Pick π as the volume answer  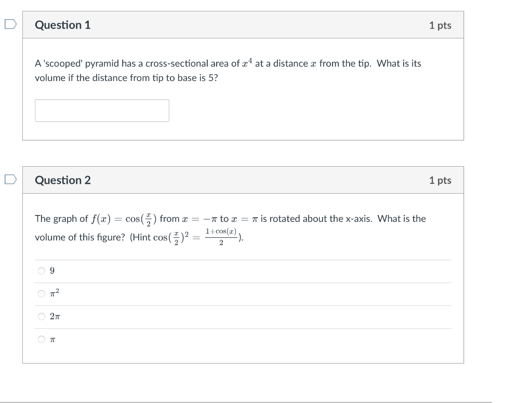[41, 339]
